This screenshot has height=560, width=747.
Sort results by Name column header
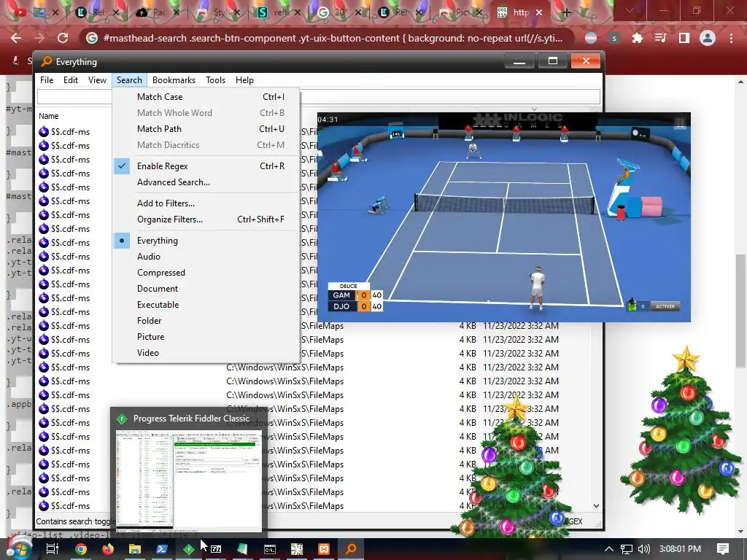pos(49,116)
